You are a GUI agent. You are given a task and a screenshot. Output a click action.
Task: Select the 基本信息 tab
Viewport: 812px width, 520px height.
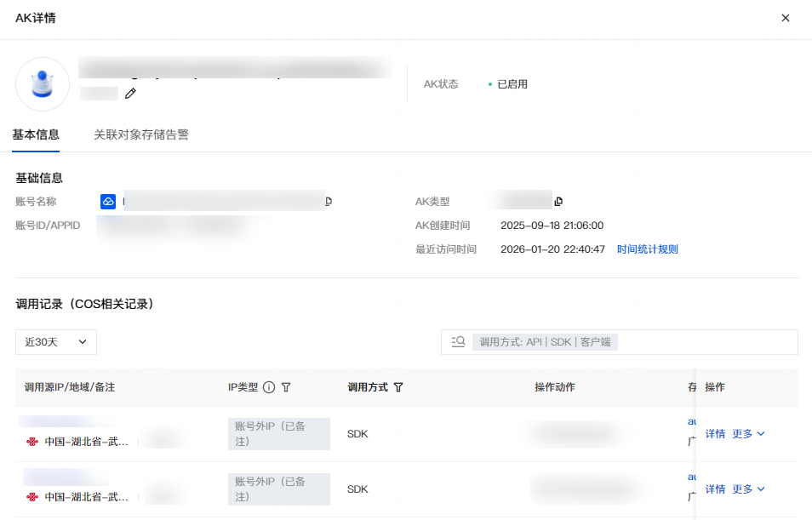coord(36,134)
